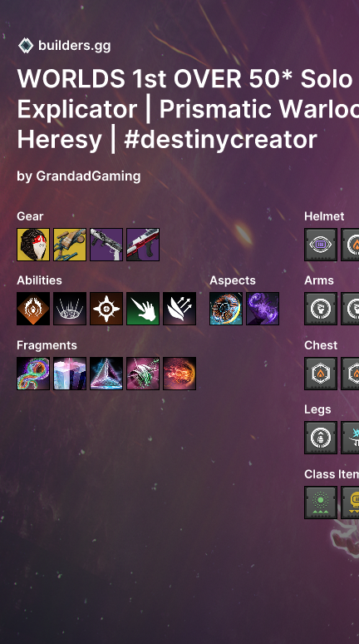
Task: Click the third Gear weapon on purple background
Action: (x=106, y=245)
